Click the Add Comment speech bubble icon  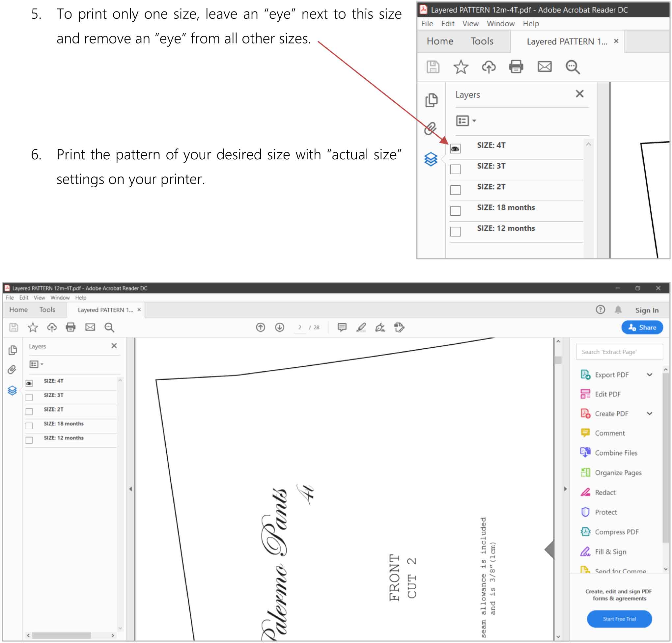(x=342, y=327)
